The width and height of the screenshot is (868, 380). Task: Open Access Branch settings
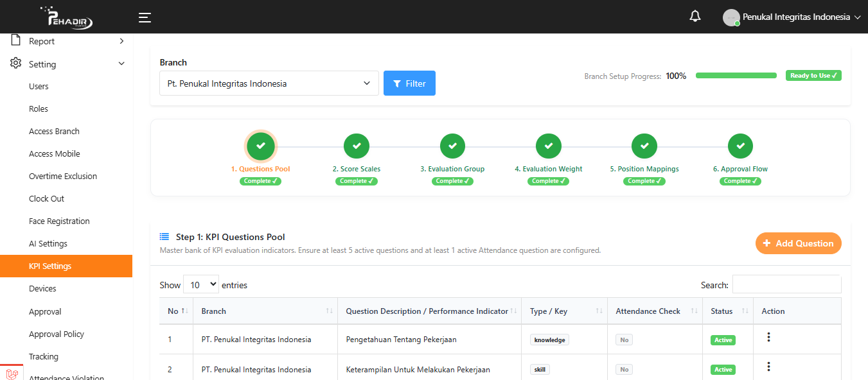pyautogui.click(x=54, y=131)
